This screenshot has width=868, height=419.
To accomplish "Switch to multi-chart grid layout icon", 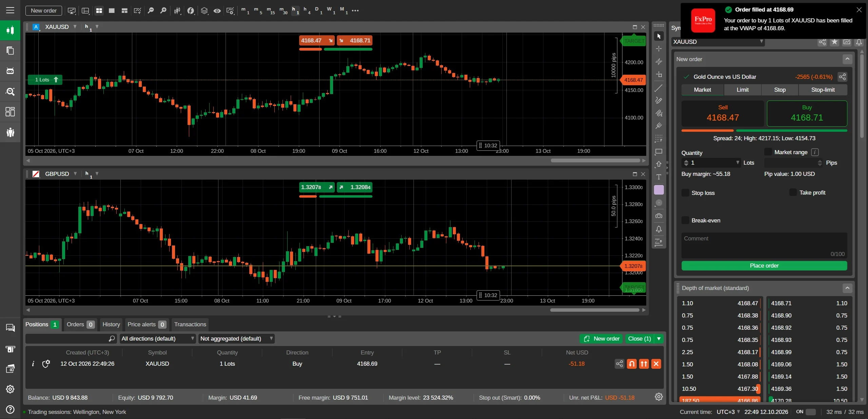I will (x=99, y=11).
